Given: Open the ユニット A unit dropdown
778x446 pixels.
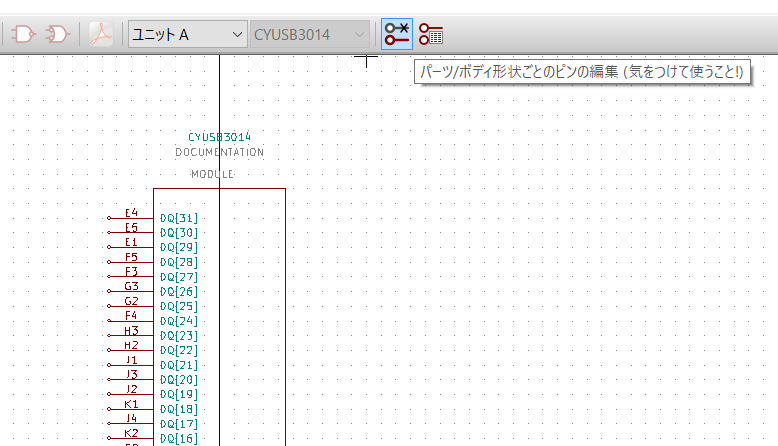Looking at the screenshot, I should (x=188, y=34).
